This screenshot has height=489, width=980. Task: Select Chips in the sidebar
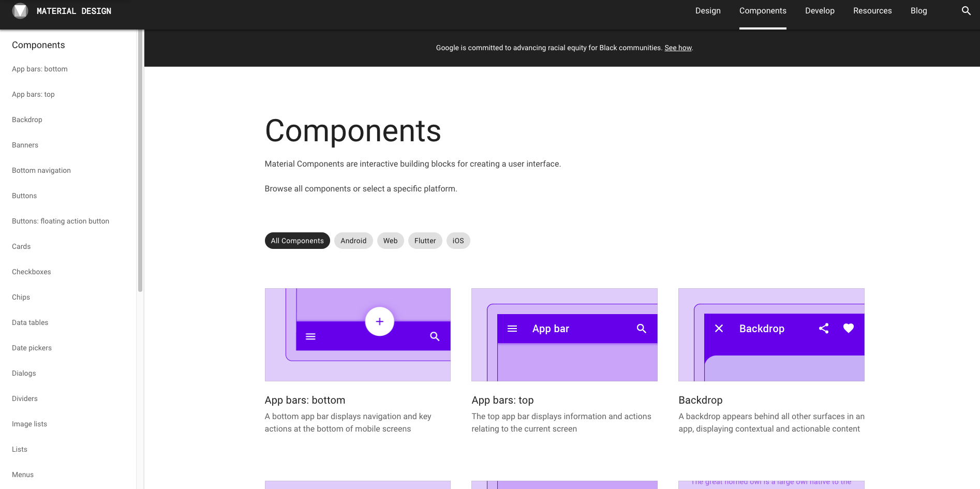21,297
